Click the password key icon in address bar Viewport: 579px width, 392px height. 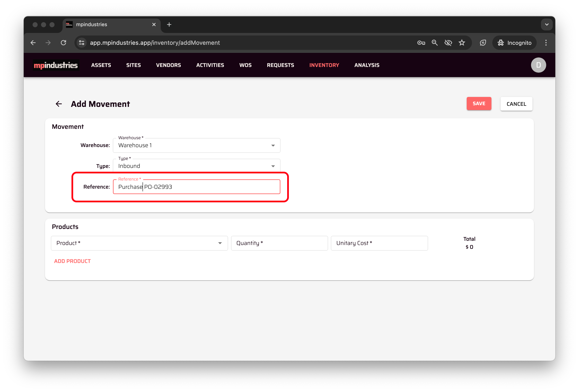[421, 43]
